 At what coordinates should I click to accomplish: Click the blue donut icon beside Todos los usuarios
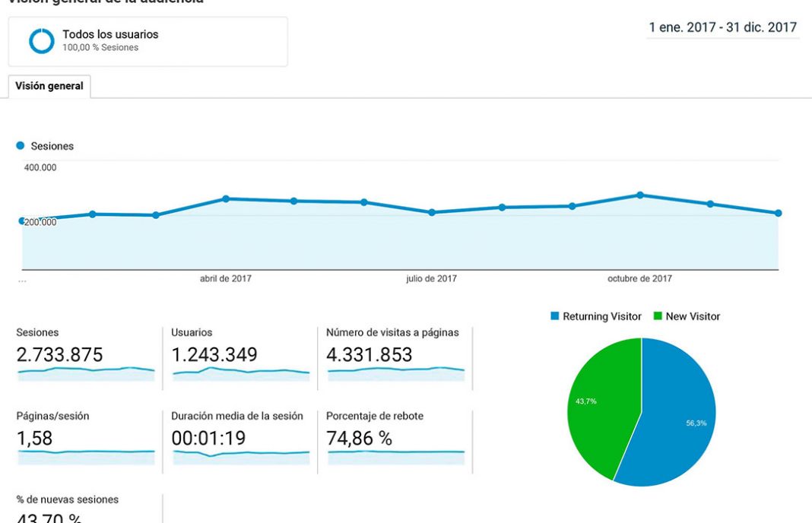point(42,41)
